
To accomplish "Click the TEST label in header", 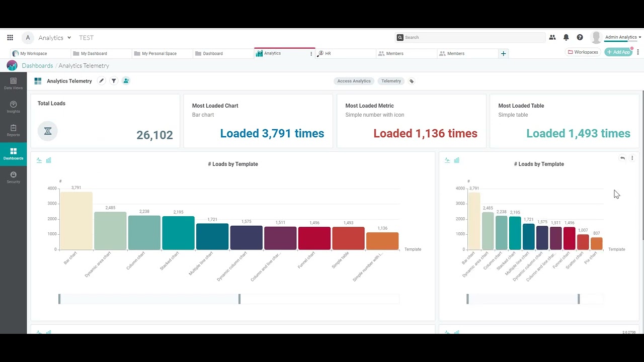I will click(x=86, y=38).
